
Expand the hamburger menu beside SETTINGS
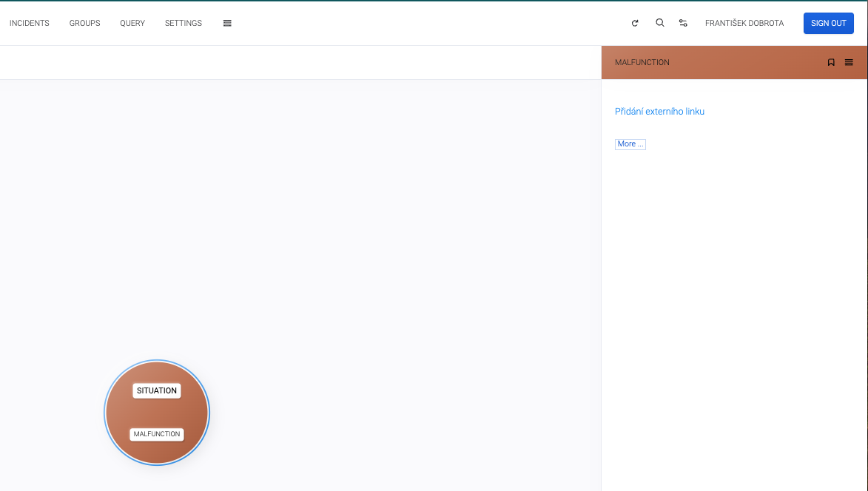click(x=227, y=23)
